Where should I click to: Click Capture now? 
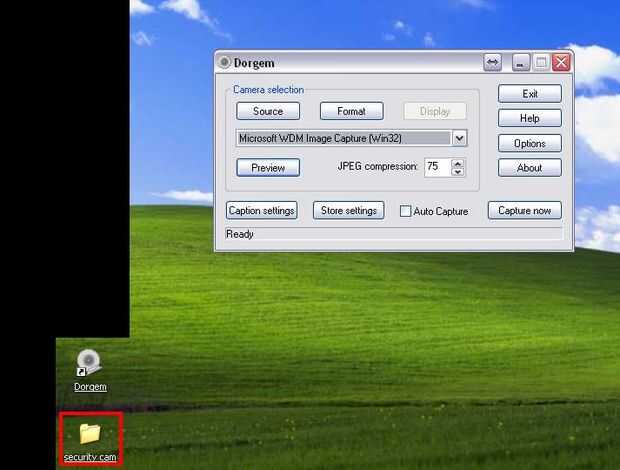(x=525, y=210)
